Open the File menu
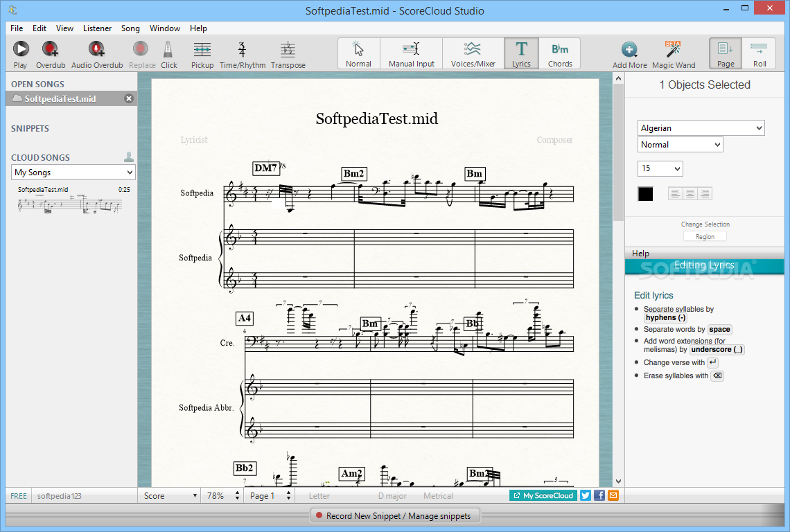 tap(17, 28)
